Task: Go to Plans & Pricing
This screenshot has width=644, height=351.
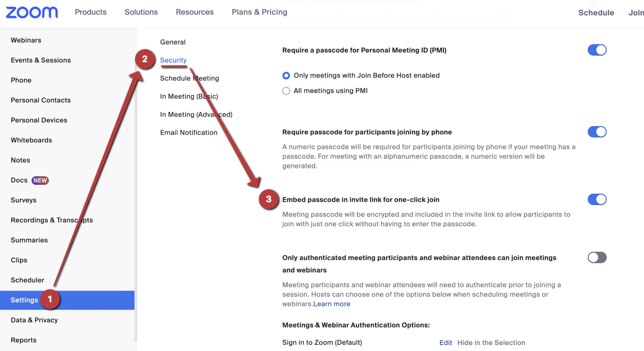Action: point(259,12)
